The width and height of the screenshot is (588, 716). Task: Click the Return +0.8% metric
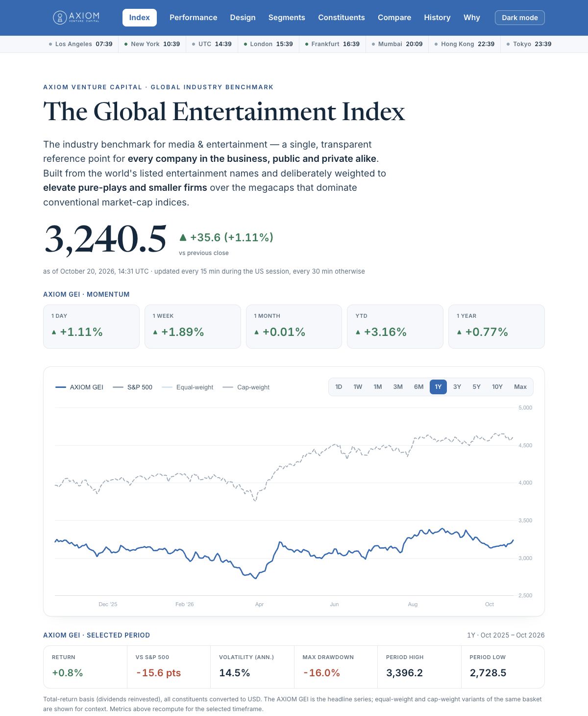(x=85, y=667)
